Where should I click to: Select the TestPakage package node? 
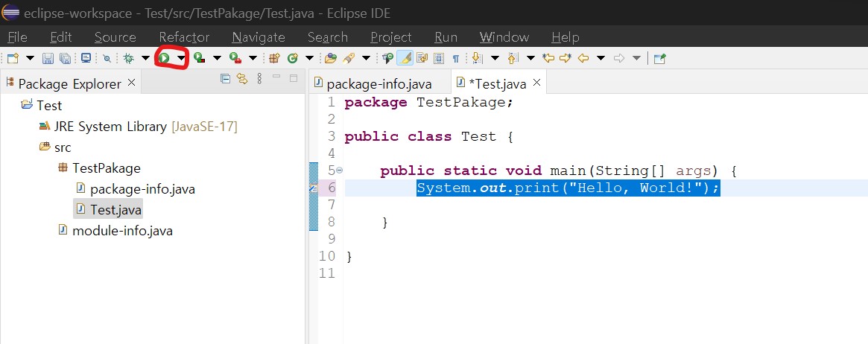point(107,168)
